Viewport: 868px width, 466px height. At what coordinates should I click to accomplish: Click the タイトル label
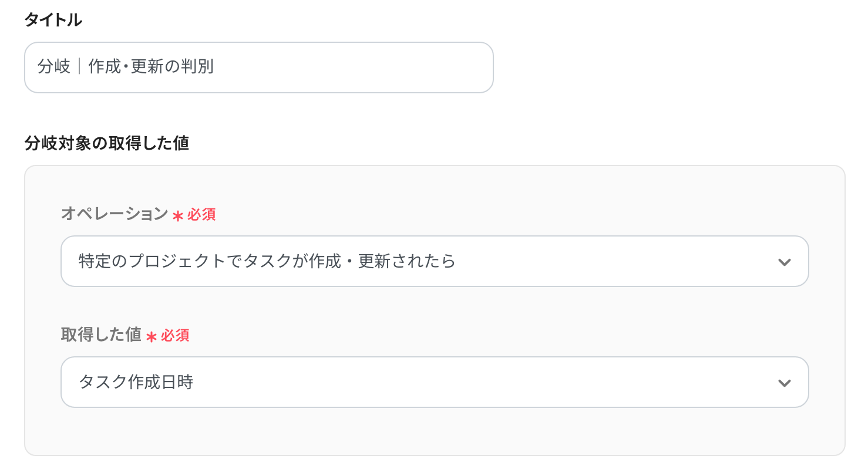point(53,20)
